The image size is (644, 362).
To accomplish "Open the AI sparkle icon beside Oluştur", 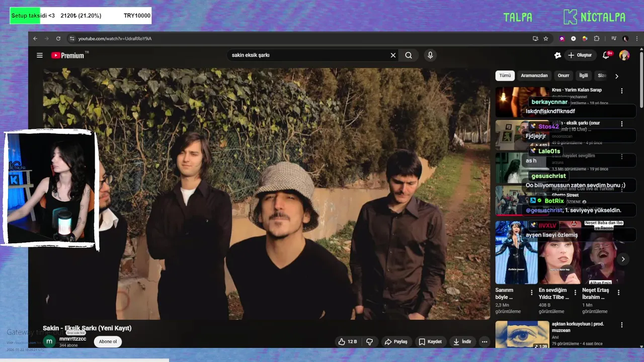I will point(557,55).
